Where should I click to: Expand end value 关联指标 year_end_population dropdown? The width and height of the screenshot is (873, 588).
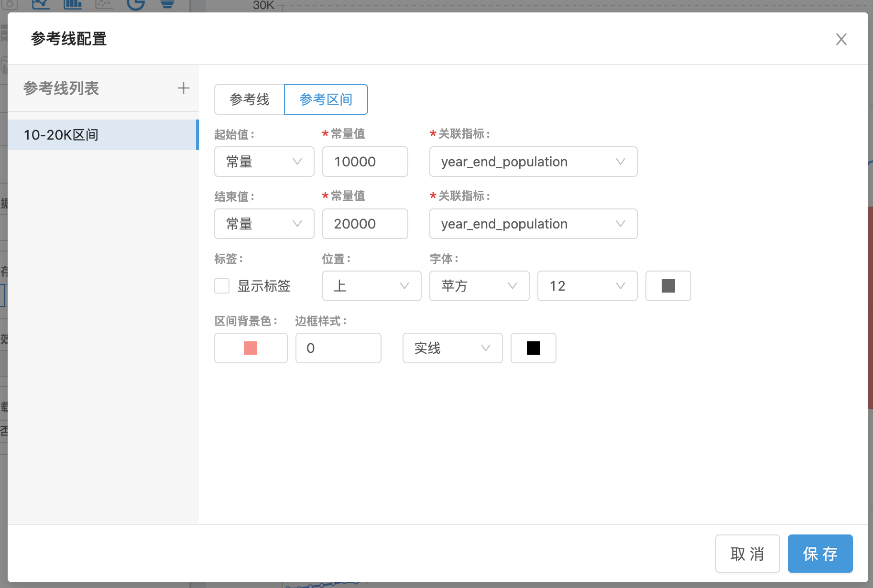point(533,224)
